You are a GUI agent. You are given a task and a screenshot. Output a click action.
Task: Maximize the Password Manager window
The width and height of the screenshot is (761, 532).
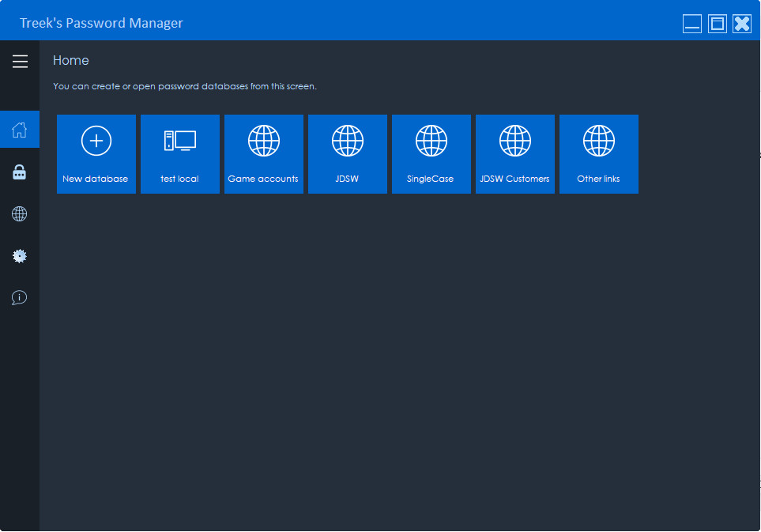coord(718,24)
